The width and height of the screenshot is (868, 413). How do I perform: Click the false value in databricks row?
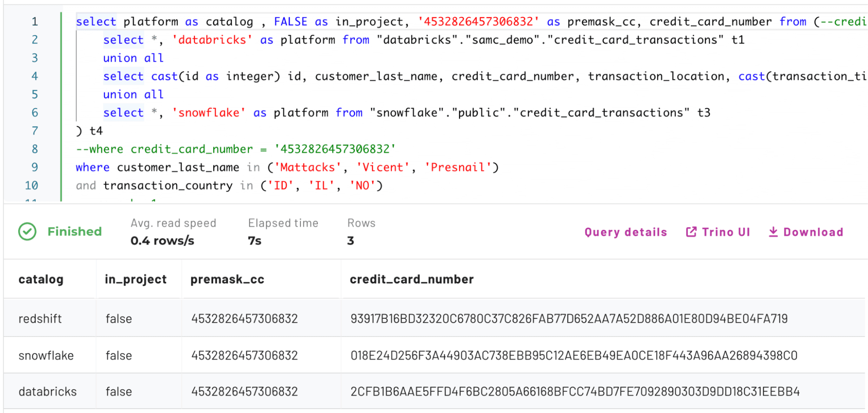coord(119,391)
